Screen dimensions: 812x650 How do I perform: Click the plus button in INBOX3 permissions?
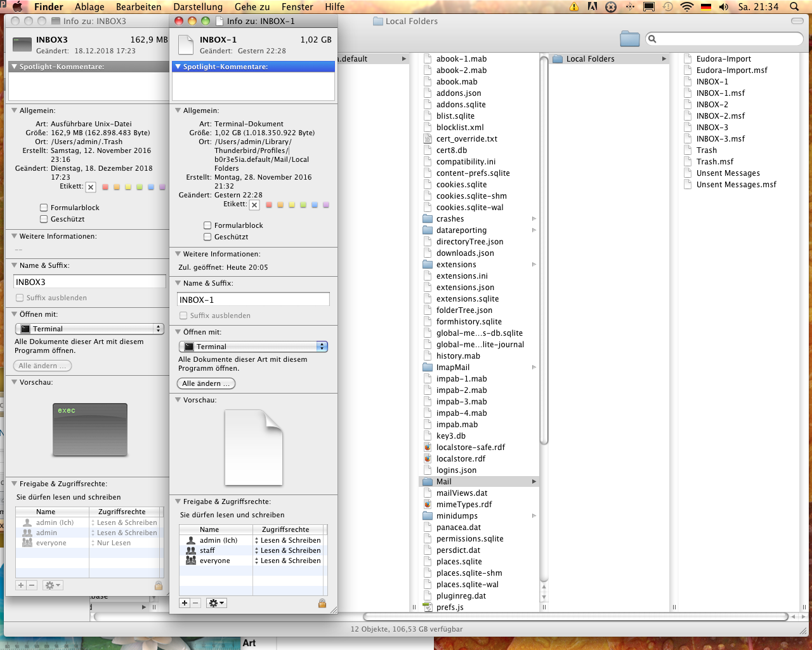[21, 585]
